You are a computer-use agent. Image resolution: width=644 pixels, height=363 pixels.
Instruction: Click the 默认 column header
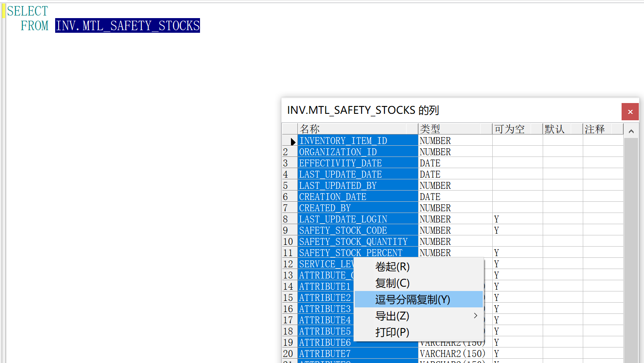tap(555, 129)
